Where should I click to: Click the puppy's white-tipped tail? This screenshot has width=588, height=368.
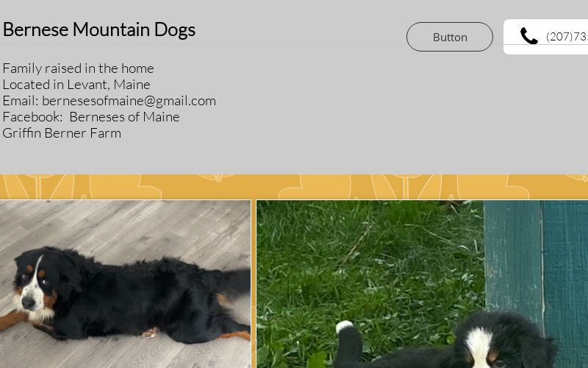345,327
